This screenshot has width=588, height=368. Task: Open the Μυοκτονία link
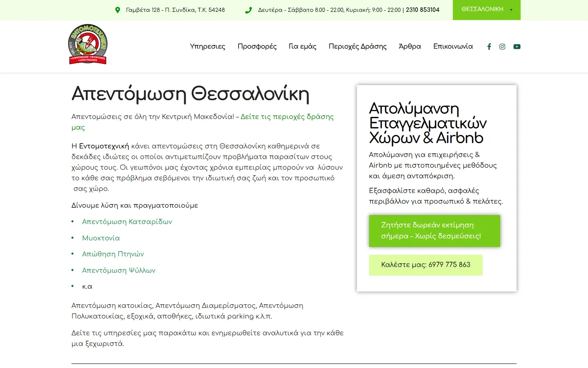101,238
